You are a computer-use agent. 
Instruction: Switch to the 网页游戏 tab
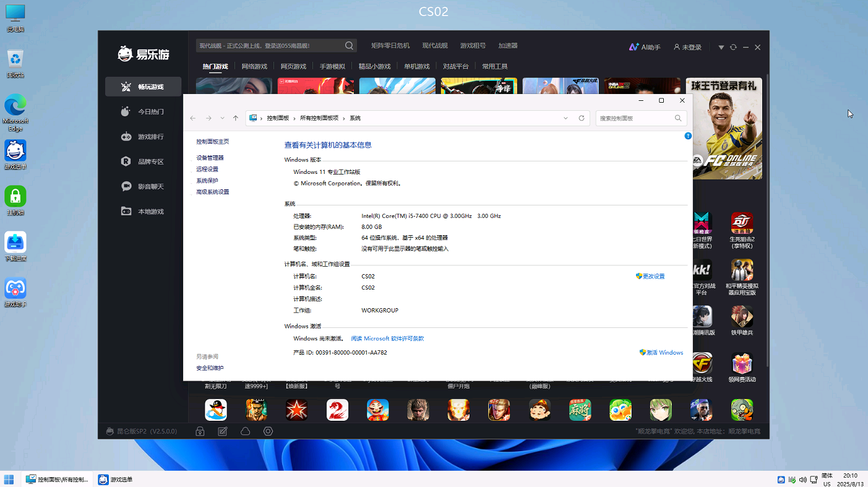tap(293, 66)
